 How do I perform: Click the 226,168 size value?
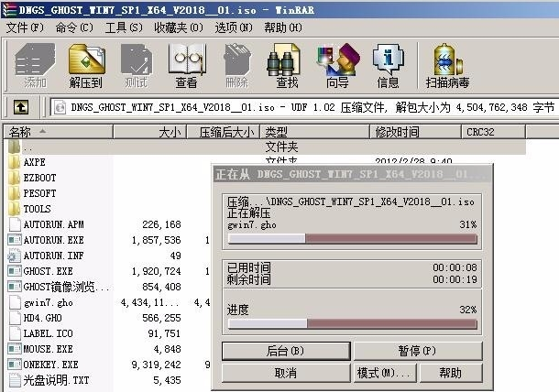[x=161, y=224]
